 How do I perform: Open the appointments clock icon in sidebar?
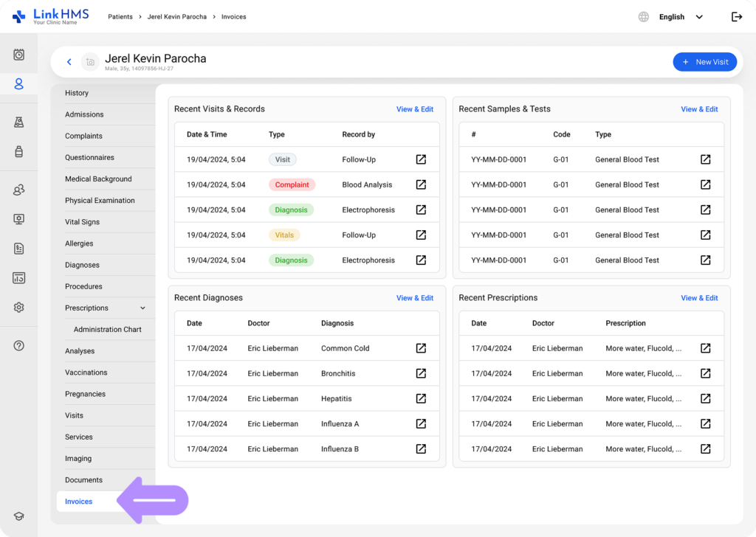tap(18, 55)
